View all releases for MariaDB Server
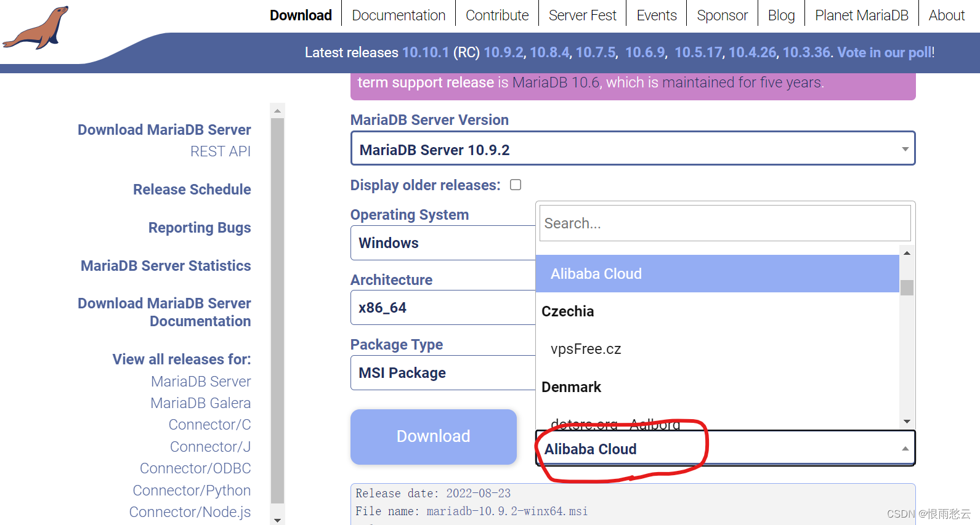 click(x=201, y=382)
